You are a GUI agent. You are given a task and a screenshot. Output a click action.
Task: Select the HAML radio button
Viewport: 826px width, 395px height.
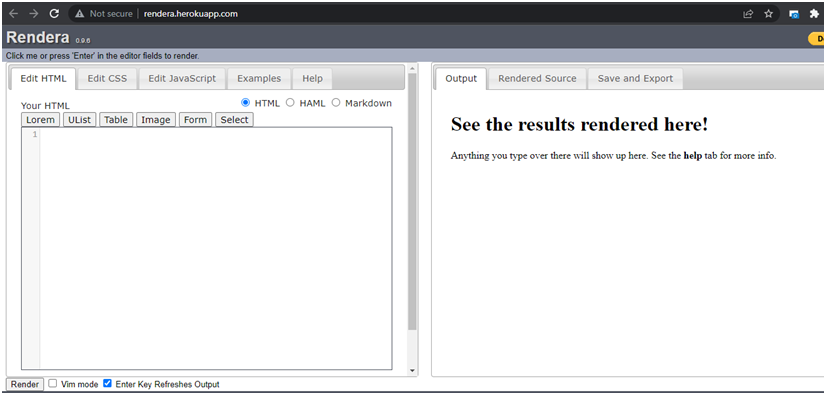[290, 103]
